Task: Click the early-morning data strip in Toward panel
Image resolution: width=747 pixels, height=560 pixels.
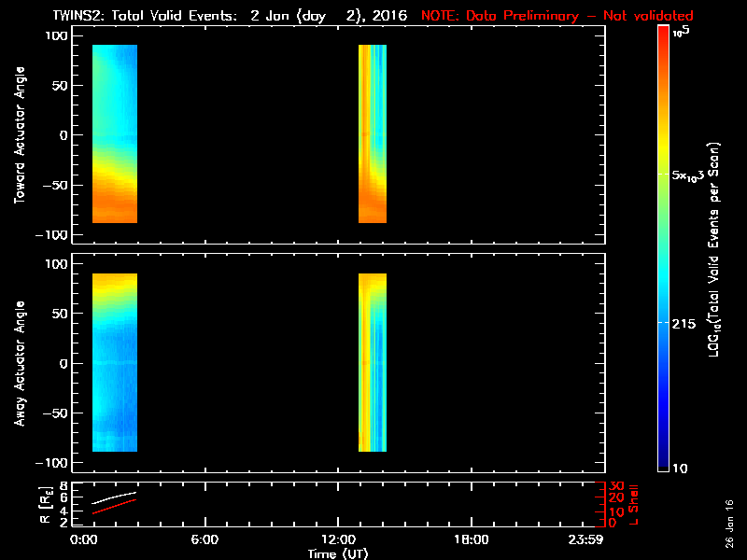Action: pos(115,133)
